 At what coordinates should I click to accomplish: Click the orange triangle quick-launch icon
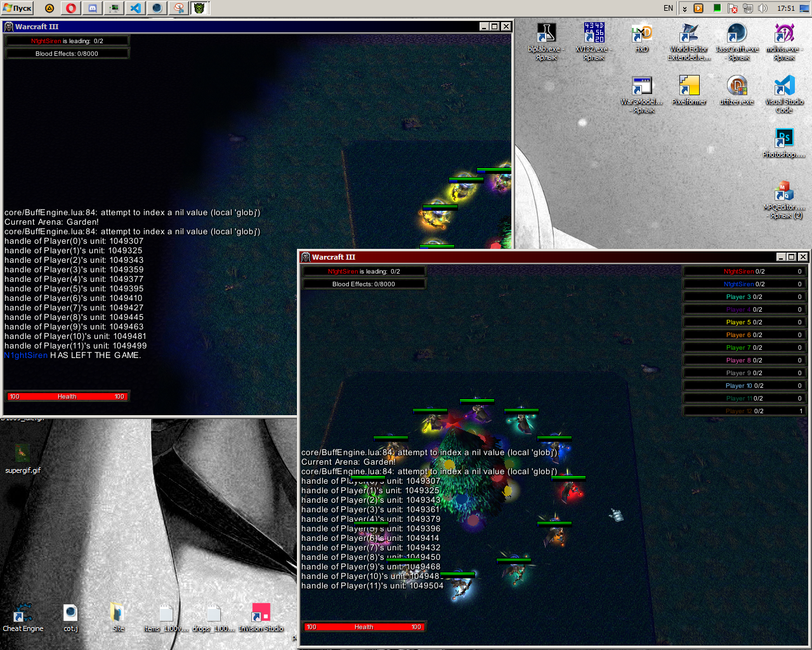point(49,8)
